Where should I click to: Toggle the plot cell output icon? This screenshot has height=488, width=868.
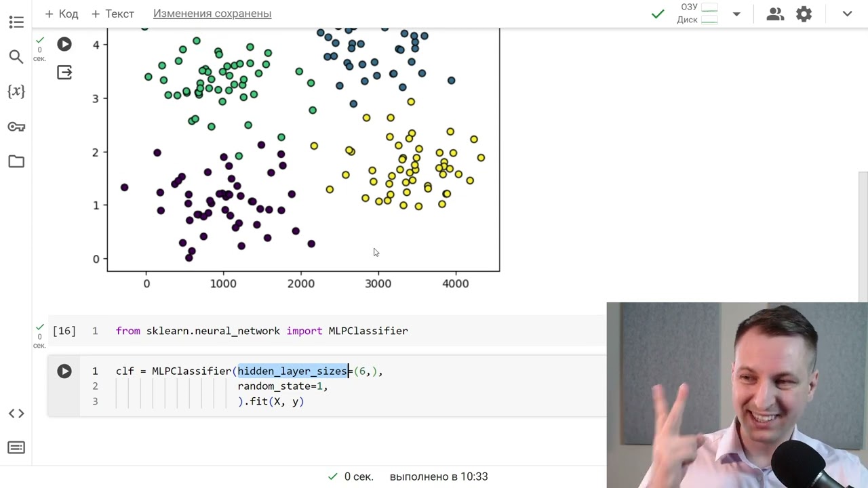coord(64,73)
